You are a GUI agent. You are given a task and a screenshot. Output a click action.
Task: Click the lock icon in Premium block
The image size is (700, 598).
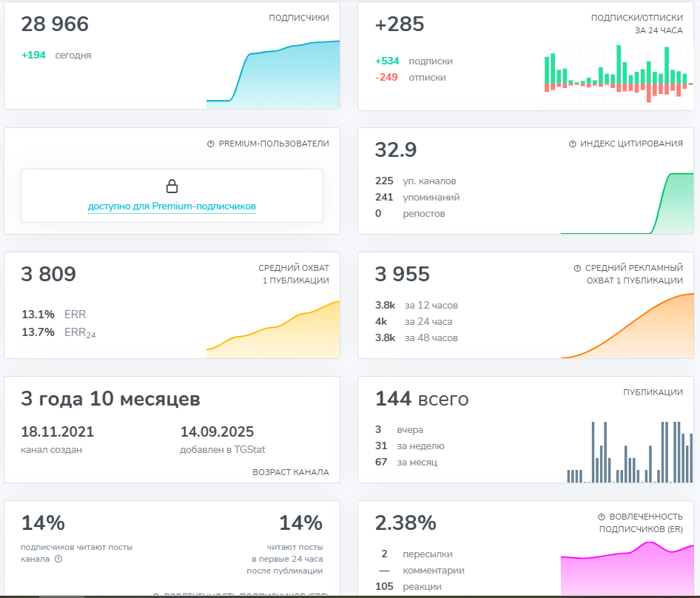pos(172,186)
